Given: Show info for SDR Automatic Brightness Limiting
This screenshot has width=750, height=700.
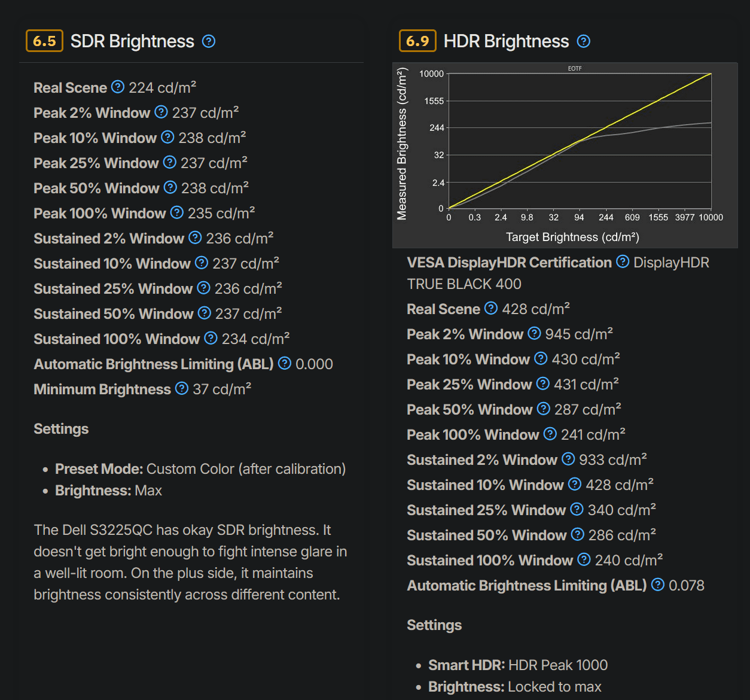Looking at the screenshot, I should click(x=285, y=364).
